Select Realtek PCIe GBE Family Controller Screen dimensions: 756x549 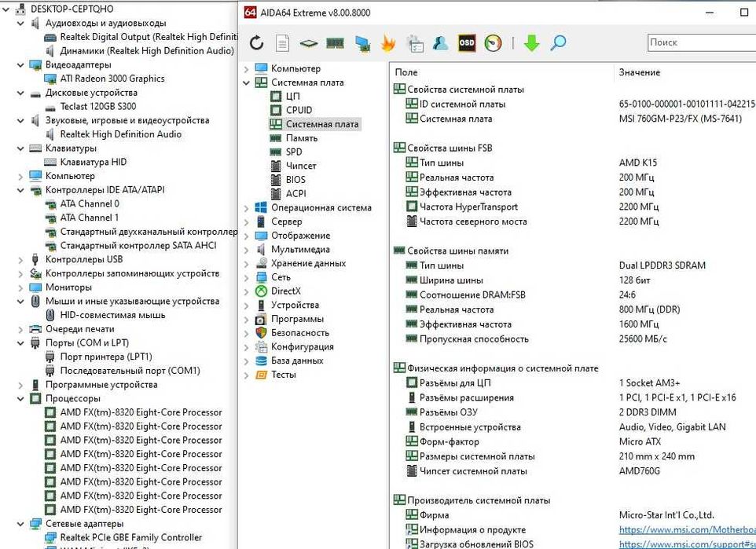[x=131, y=537]
